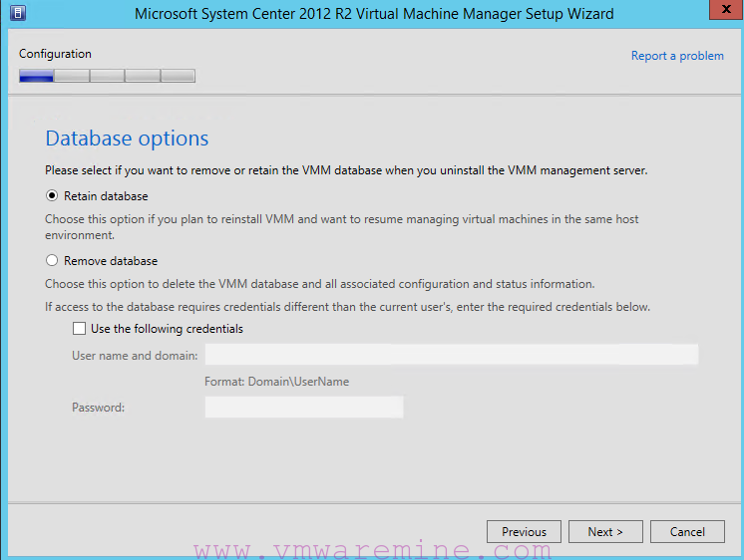Click the Configuration step label
The height and width of the screenshot is (560, 744).
click(55, 54)
